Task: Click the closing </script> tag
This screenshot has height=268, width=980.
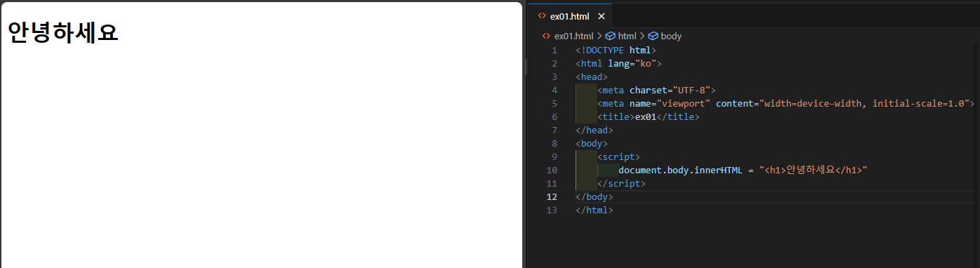Action: (621, 184)
